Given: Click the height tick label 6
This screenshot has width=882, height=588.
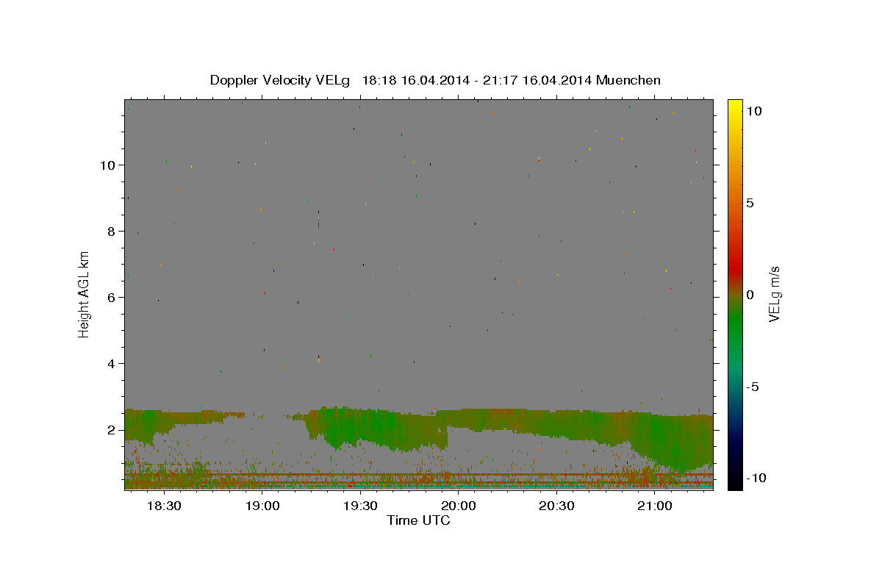Looking at the screenshot, I should pos(112,298).
